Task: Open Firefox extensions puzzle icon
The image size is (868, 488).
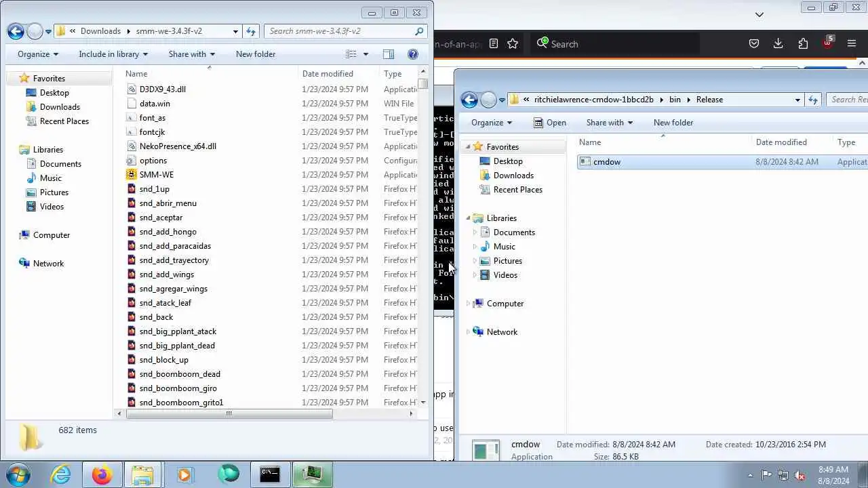Action: point(803,44)
